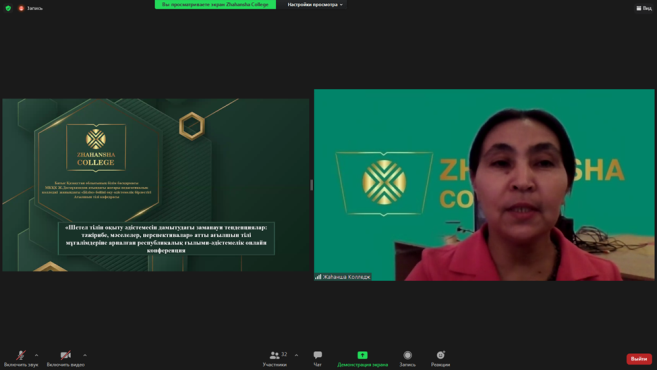Click the signal strength icon on speaker label
This screenshot has height=370, width=657.
pyautogui.click(x=318, y=277)
